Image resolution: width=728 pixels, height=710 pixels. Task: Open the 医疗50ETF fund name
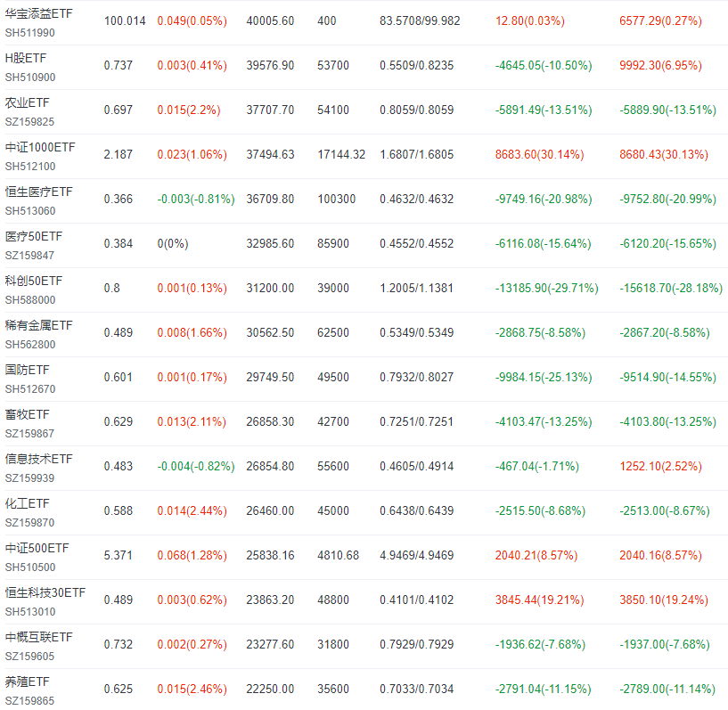tap(34, 237)
